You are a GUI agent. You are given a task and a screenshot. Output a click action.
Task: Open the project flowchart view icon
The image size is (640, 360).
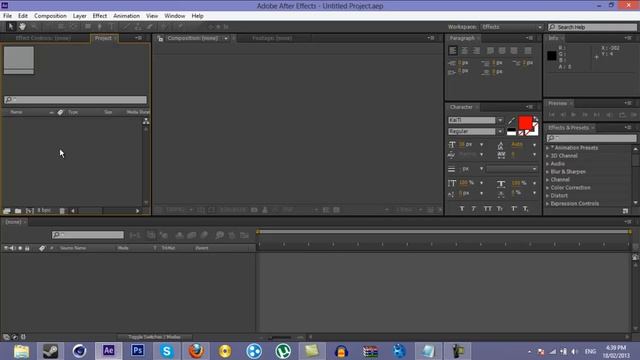coord(146,121)
